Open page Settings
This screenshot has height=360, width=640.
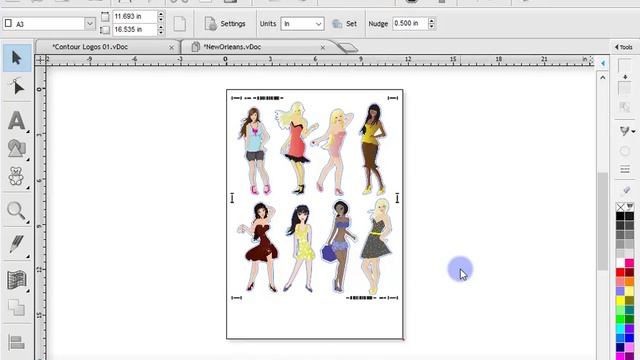pos(225,24)
